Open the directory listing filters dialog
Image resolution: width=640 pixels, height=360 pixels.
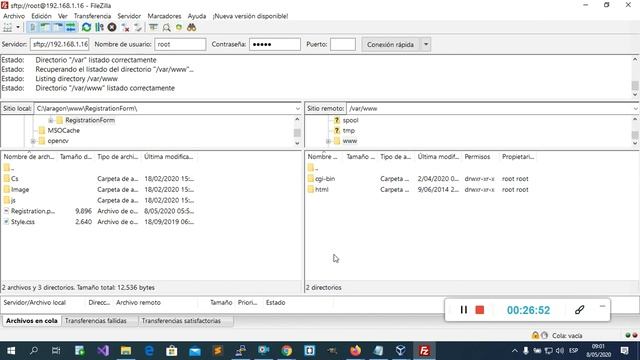pyautogui.click(x=153, y=27)
